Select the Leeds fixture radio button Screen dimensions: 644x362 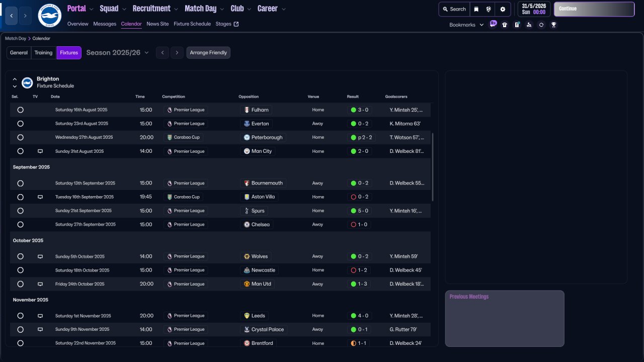coord(20,316)
